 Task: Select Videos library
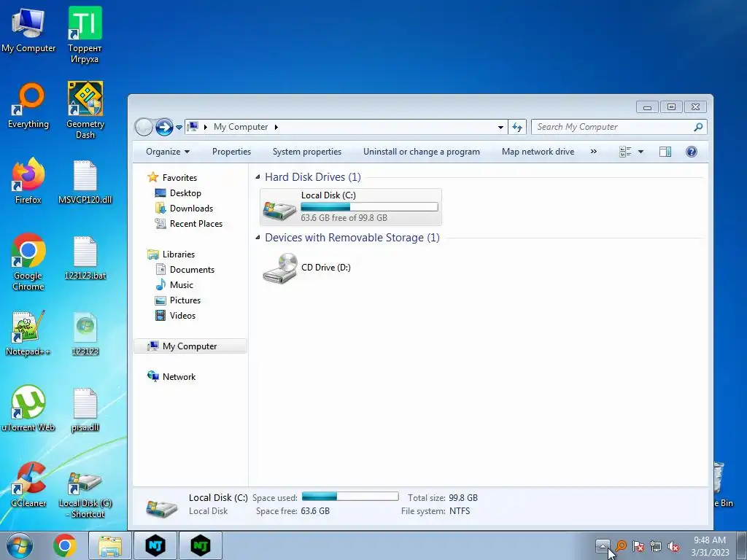click(176, 315)
